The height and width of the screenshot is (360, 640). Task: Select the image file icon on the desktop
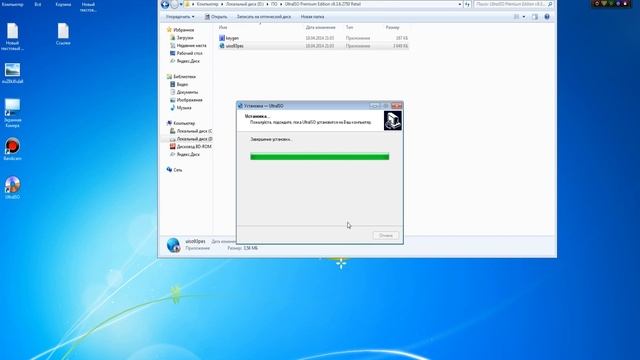pyautogui.click(x=12, y=70)
